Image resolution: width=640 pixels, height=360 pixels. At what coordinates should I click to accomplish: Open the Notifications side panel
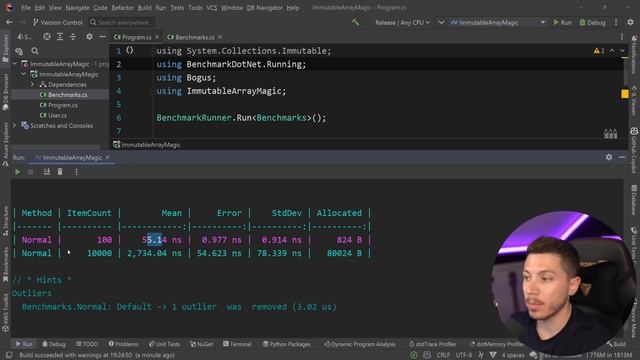coord(634,54)
